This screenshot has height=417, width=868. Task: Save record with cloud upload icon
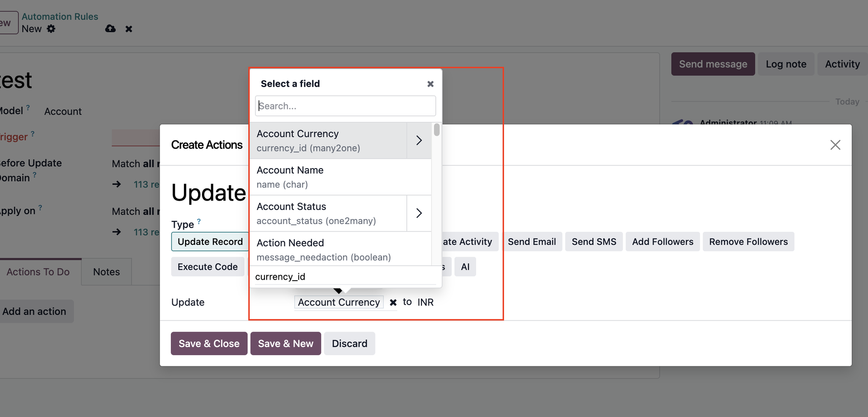click(110, 29)
